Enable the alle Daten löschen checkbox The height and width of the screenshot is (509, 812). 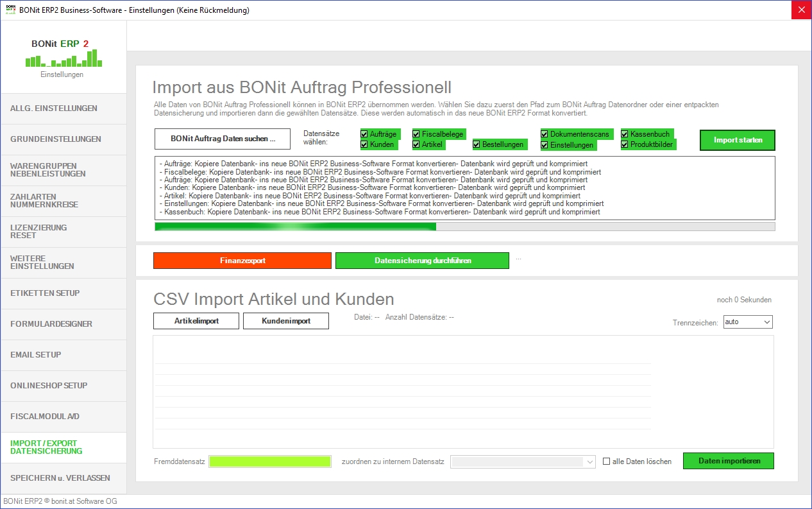[x=607, y=462]
